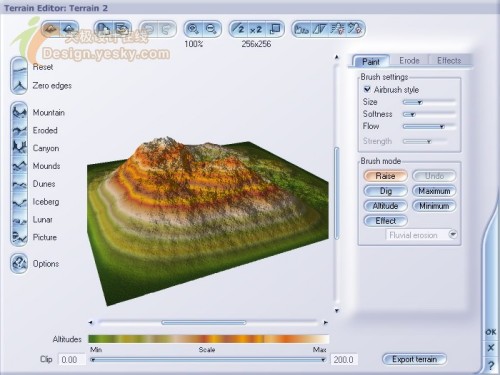Image resolution: width=500 pixels, height=375 pixels.
Task: Open the Fluvial erosion dropdown
Action: coord(453,234)
